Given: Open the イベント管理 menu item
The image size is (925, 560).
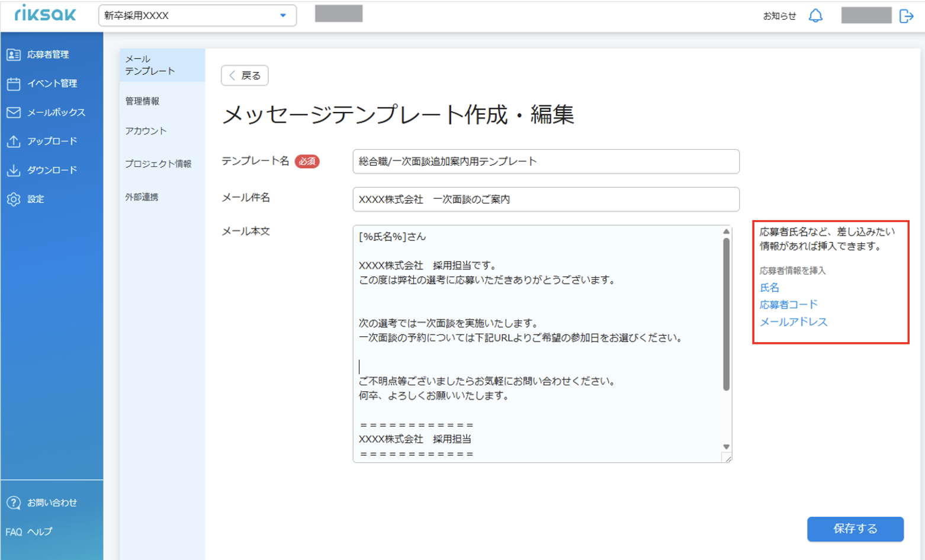Looking at the screenshot, I should point(52,83).
